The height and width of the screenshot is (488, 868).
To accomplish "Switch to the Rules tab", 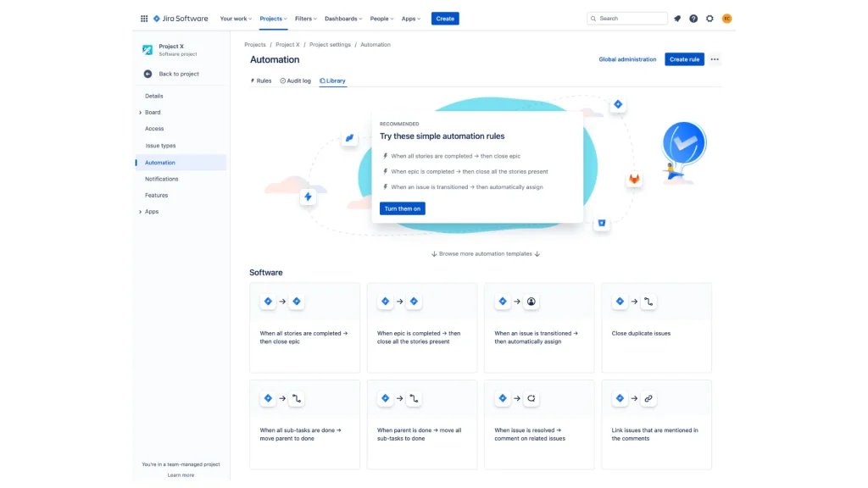I will (260, 81).
